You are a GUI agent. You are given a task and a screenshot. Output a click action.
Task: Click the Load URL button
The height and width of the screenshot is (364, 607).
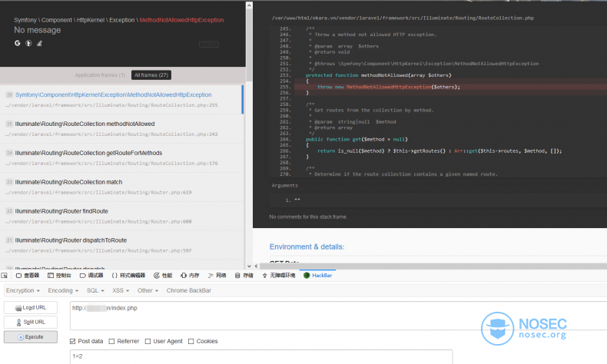click(31, 307)
